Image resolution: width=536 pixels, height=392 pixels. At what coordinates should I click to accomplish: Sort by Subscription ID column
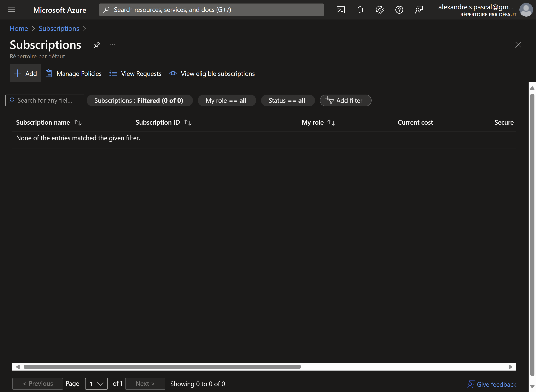[163, 122]
